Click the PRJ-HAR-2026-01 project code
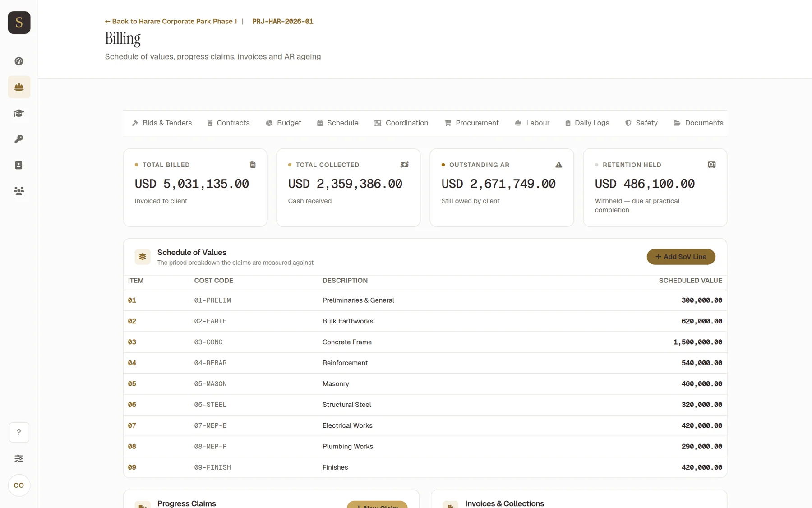The width and height of the screenshot is (812, 508). tap(283, 22)
